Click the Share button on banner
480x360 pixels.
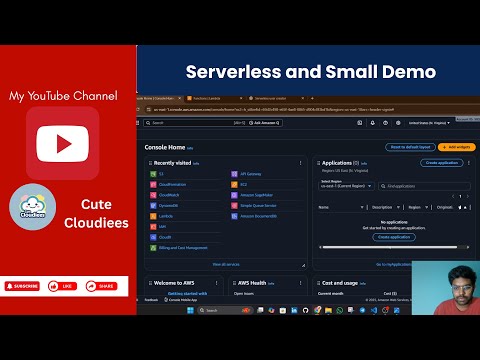[x=101, y=286]
